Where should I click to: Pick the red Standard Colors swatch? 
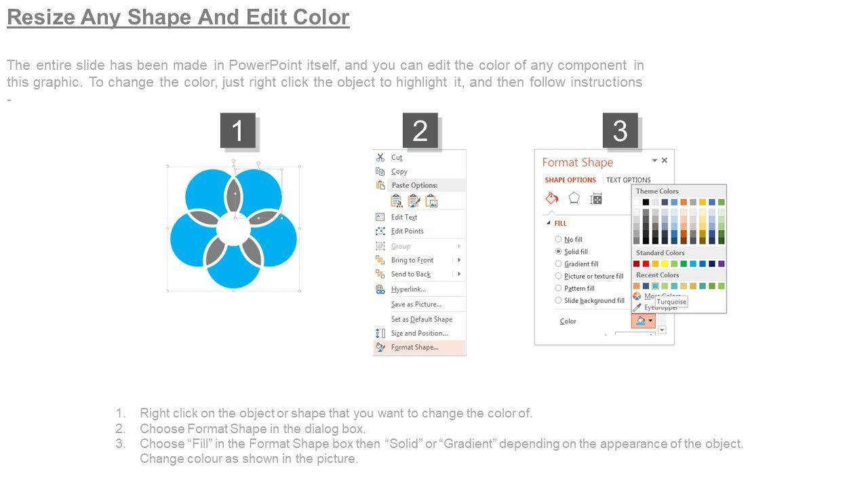(x=646, y=264)
